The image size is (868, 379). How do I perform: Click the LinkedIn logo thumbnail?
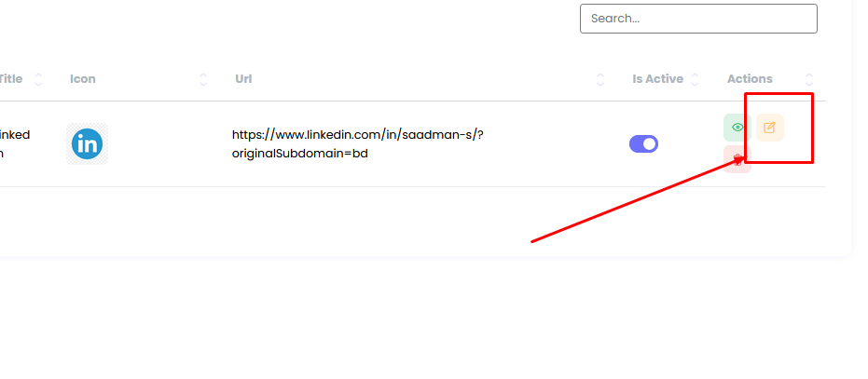click(x=87, y=143)
